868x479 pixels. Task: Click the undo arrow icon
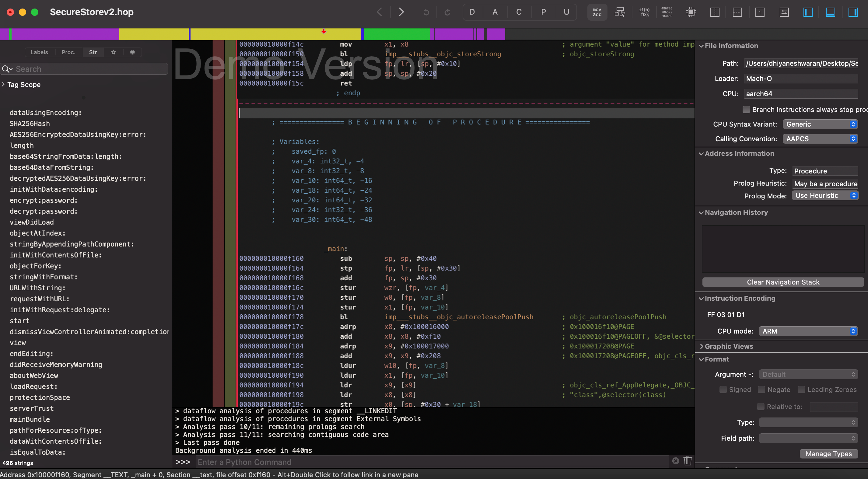pyautogui.click(x=426, y=12)
